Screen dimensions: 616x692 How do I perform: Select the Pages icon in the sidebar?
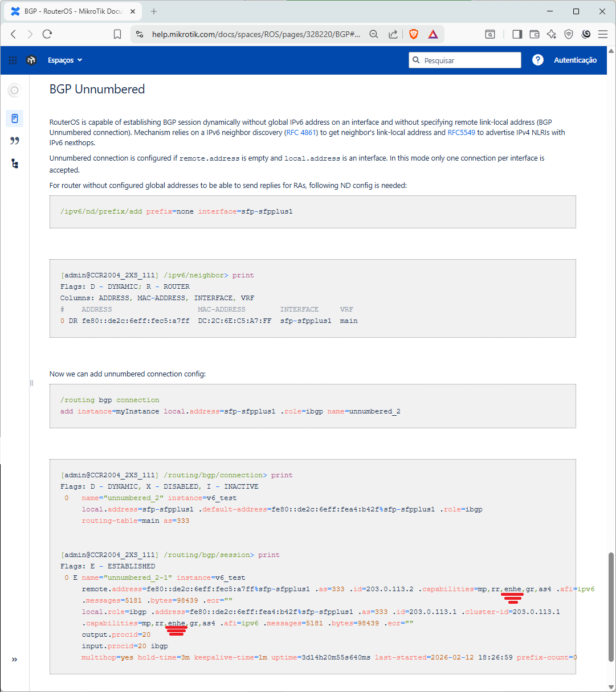point(15,118)
